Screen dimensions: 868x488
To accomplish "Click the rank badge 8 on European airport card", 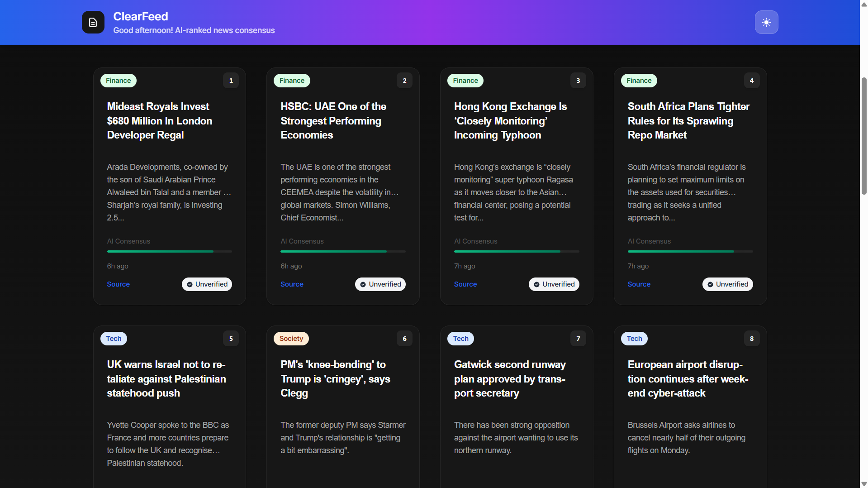I will pos(752,338).
